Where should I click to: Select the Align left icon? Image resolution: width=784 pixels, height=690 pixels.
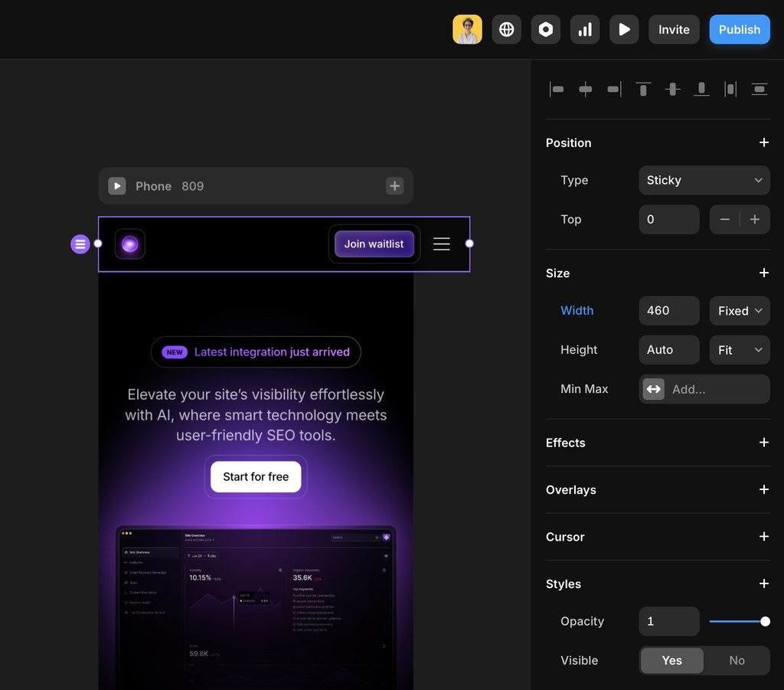(557, 89)
